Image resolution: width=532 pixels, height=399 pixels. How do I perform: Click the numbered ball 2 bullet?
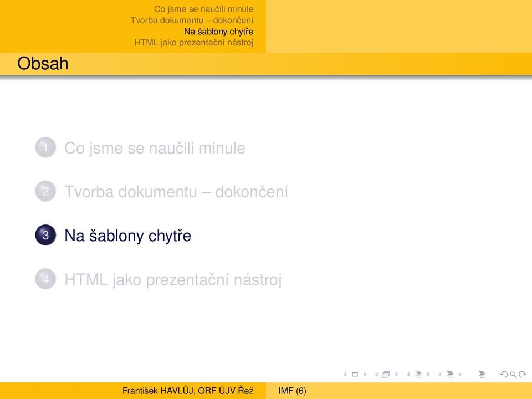point(45,191)
